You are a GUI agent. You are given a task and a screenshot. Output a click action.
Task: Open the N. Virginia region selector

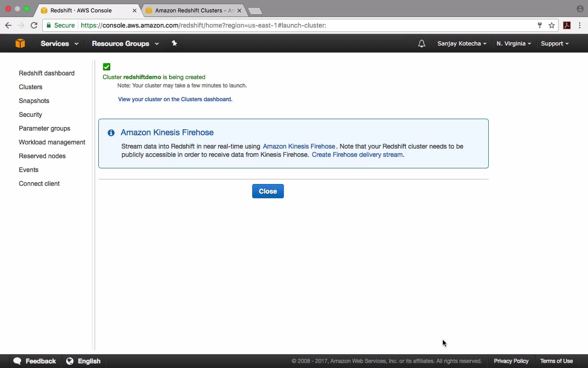point(514,44)
